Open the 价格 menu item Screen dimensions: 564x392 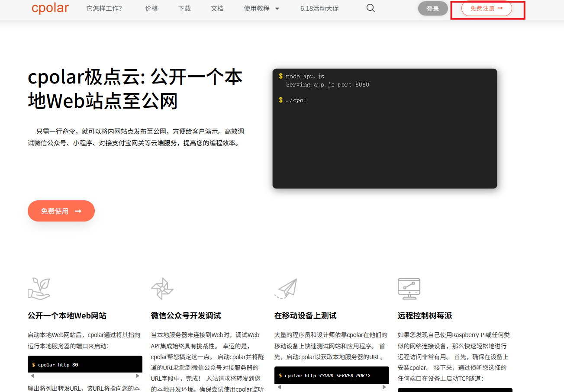151,8
